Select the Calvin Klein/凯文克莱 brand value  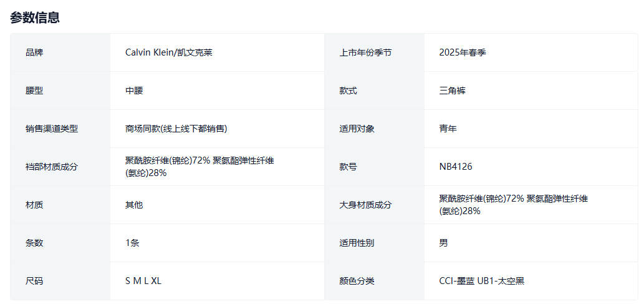pos(168,52)
